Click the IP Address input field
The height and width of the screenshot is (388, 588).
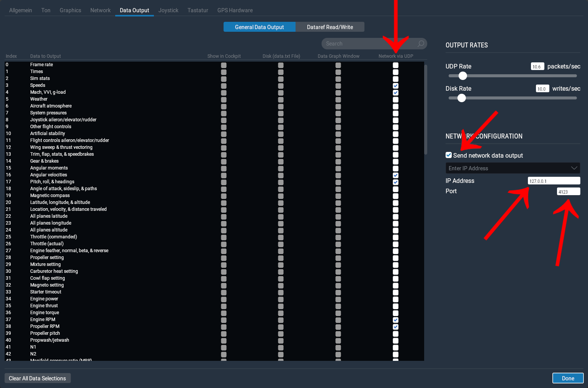pyautogui.click(x=554, y=181)
